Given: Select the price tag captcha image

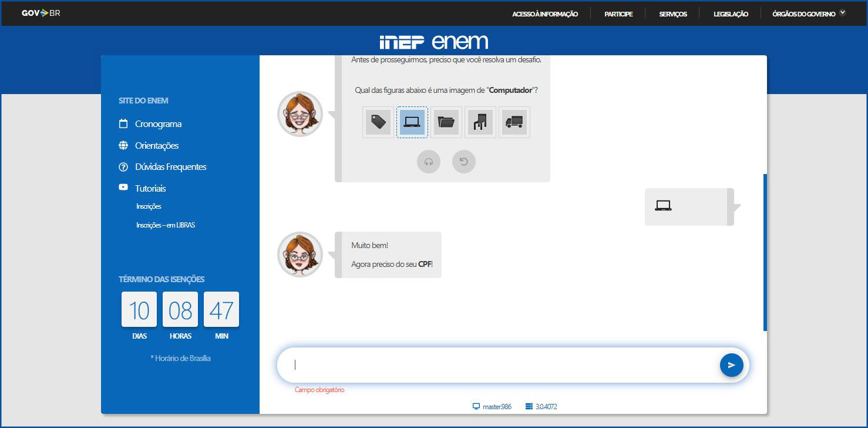Looking at the screenshot, I should [378, 122].
